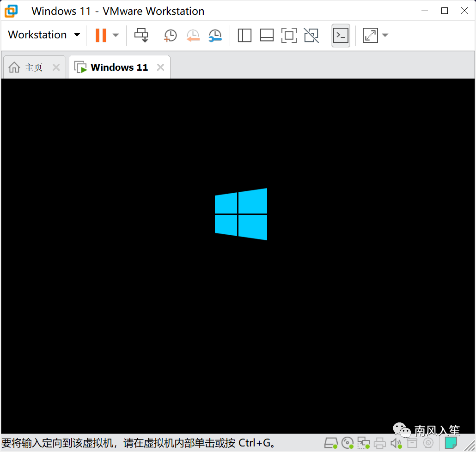
Task: Click the printer status icon
Action: coord(379,443)
